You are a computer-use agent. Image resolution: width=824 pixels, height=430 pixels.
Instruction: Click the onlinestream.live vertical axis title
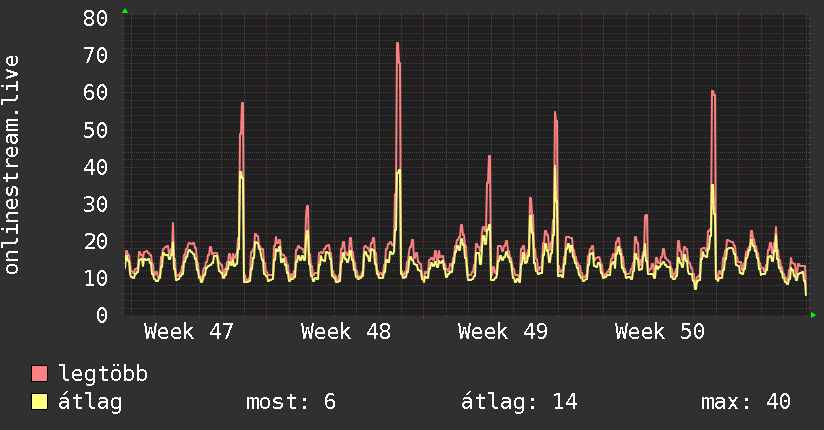[11, 165]
